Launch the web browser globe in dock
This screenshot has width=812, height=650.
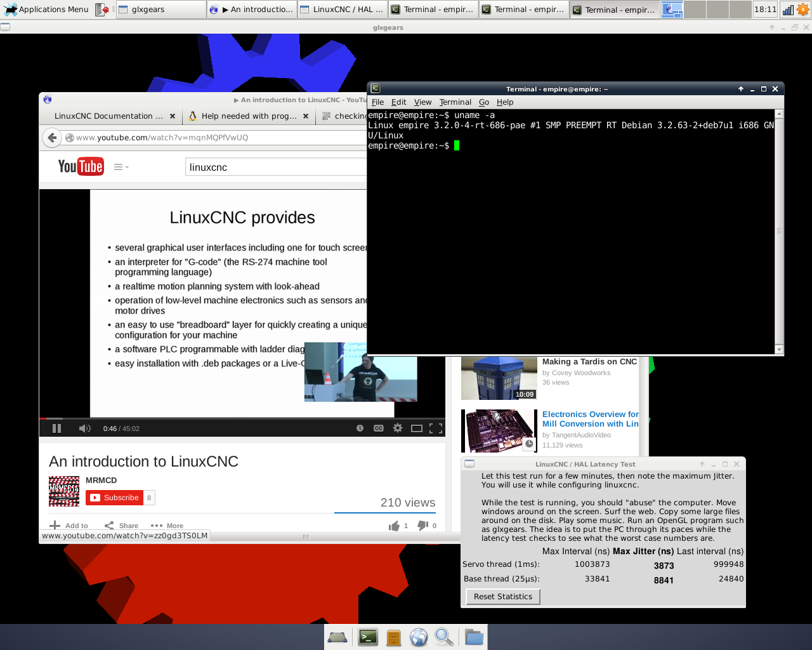pos(419,637)
